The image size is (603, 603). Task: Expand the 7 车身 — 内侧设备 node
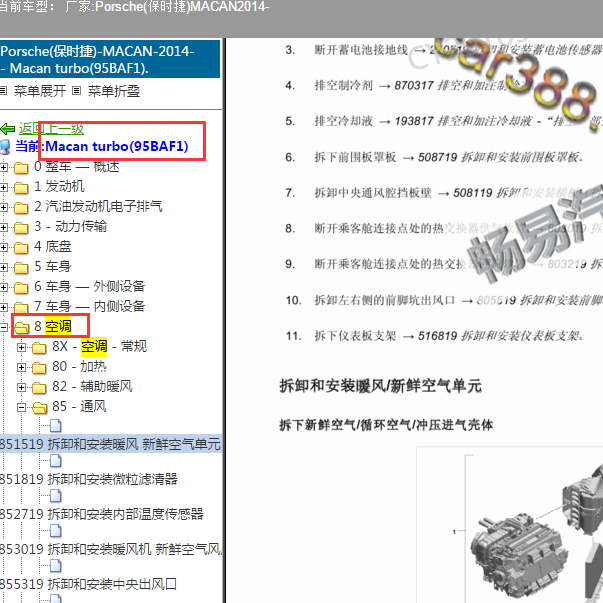(4, 307)
